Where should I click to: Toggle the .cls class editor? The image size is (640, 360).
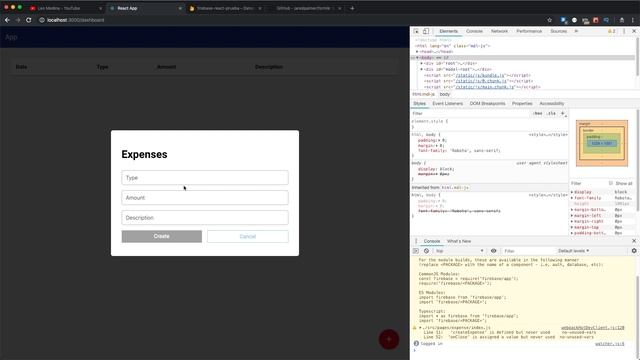point(551,113)
